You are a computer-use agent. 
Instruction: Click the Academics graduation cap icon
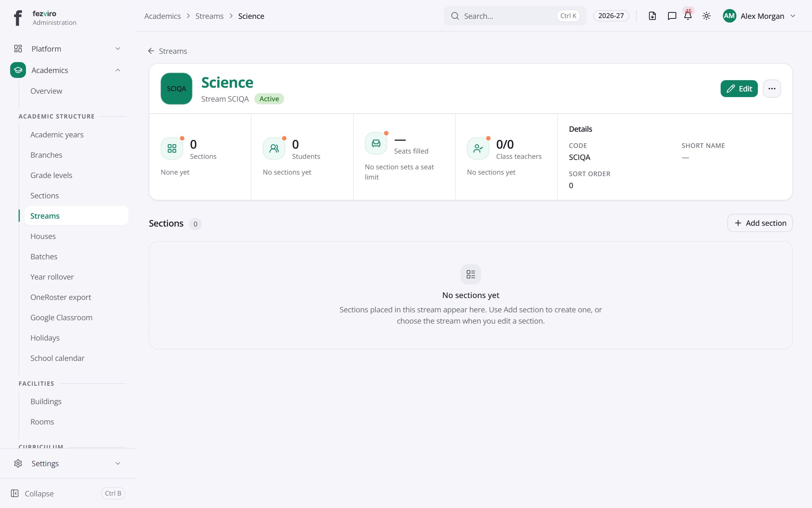pos(18,70)
